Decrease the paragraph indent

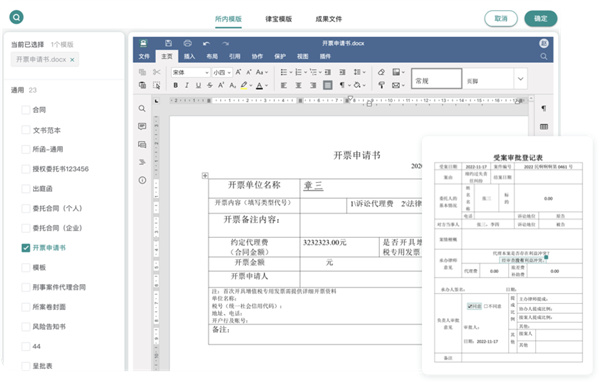tap(328, 72)
